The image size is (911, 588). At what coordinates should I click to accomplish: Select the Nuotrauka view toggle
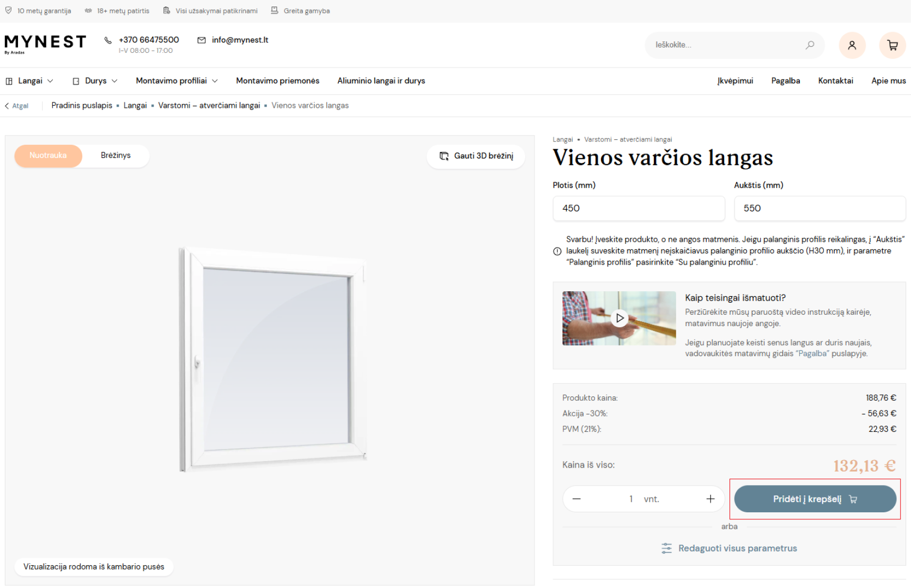[x=48, y=156]
